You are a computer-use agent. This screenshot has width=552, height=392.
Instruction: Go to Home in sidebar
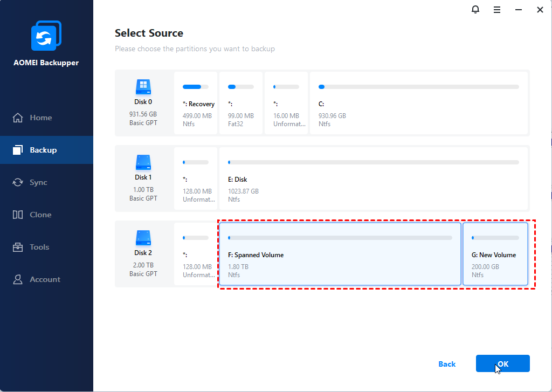coord(41,118)
